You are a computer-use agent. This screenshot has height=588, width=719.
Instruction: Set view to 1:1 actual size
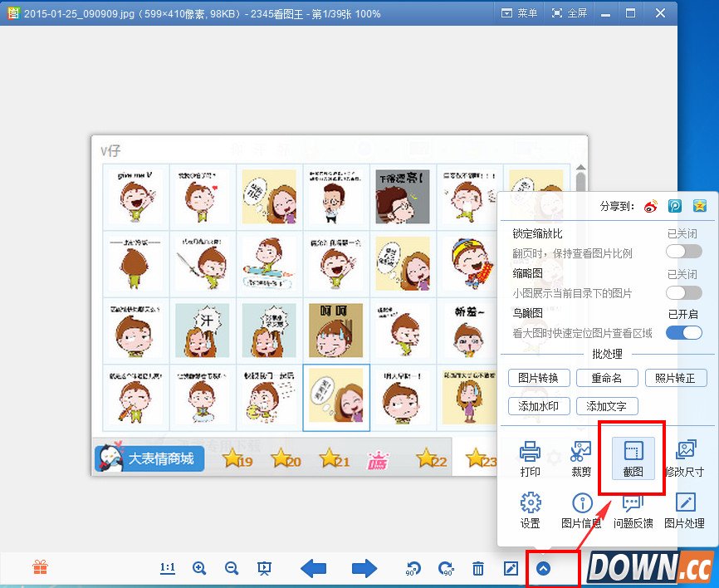(x=166, y=569)
